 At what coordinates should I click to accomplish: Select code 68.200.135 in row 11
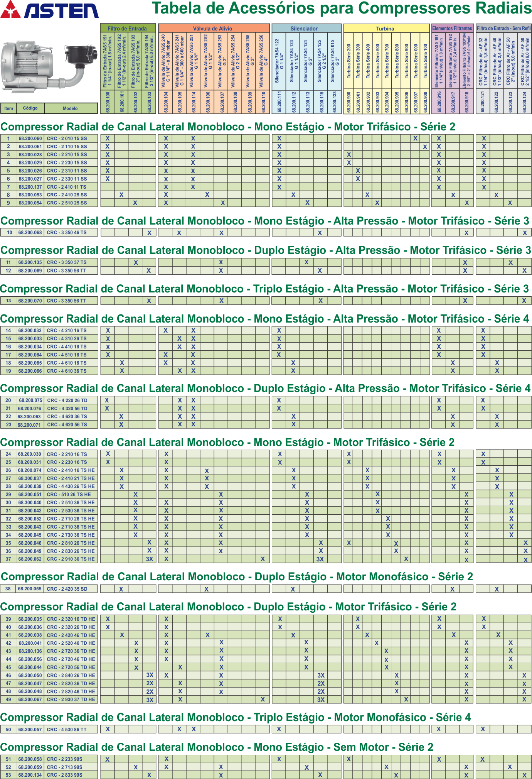pos(30,262)
